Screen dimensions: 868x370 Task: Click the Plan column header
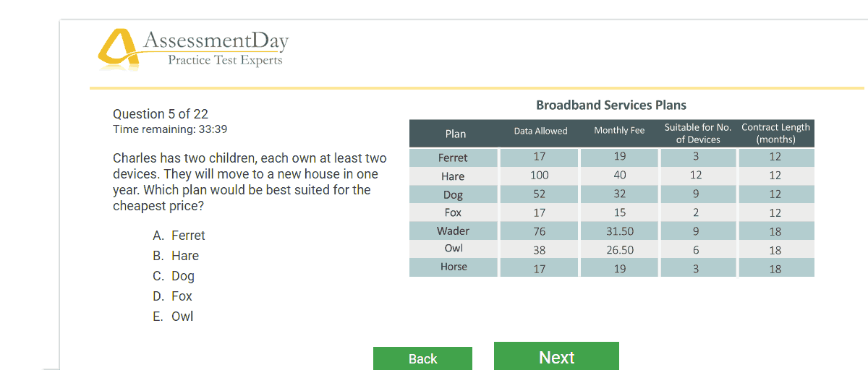click(454, 134)
